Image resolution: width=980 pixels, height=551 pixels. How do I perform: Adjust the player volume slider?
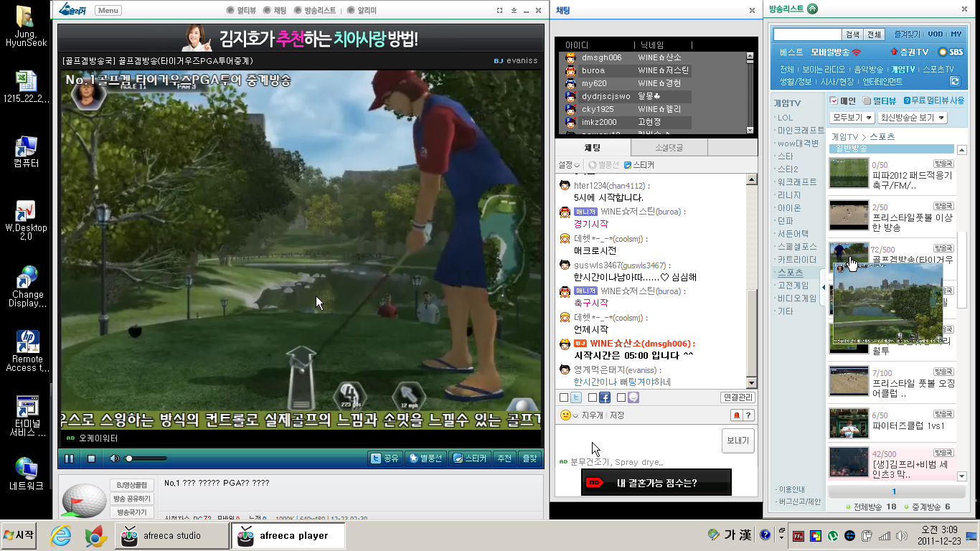tap(147, 458)
